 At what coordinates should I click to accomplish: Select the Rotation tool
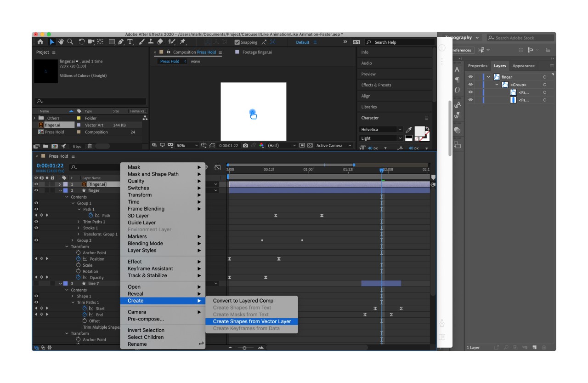pos(82,42)
